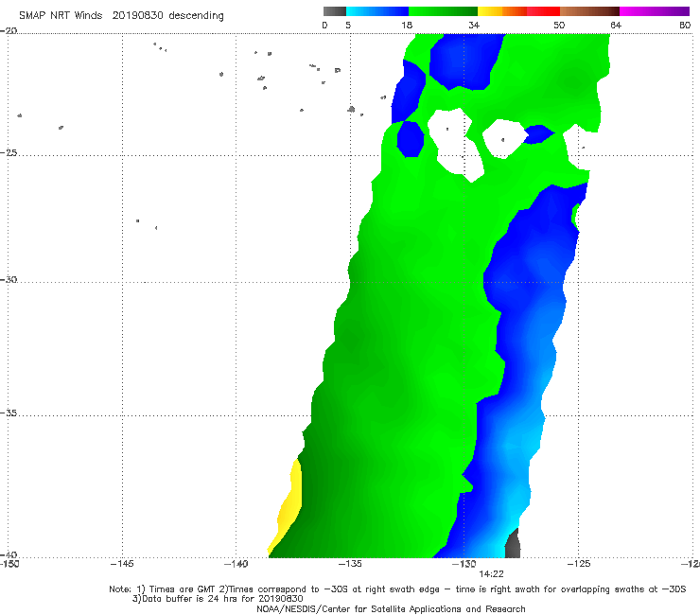Click the longitude label '-135'
This screenshot has width=700, height=615.
click(x=350, y=564)
